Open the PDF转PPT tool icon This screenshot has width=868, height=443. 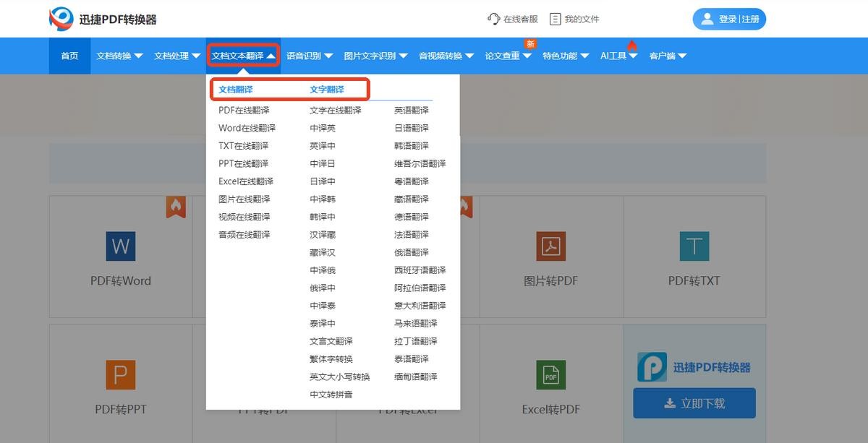(x=120, y=376)
